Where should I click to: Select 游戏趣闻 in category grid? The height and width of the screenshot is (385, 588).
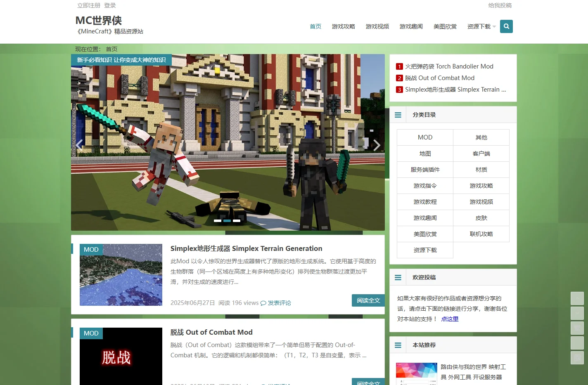pos(425,218)
